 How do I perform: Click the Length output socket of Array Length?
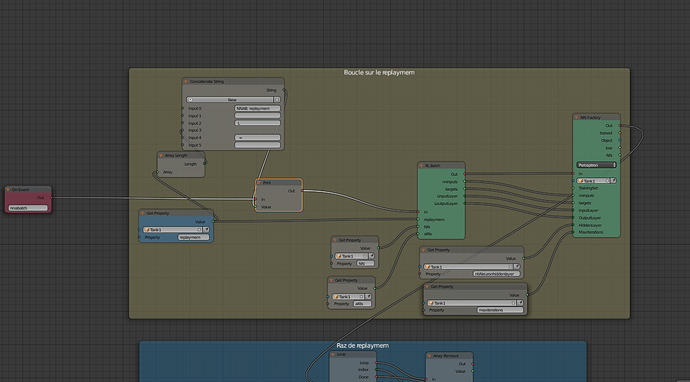click(205, 164)
